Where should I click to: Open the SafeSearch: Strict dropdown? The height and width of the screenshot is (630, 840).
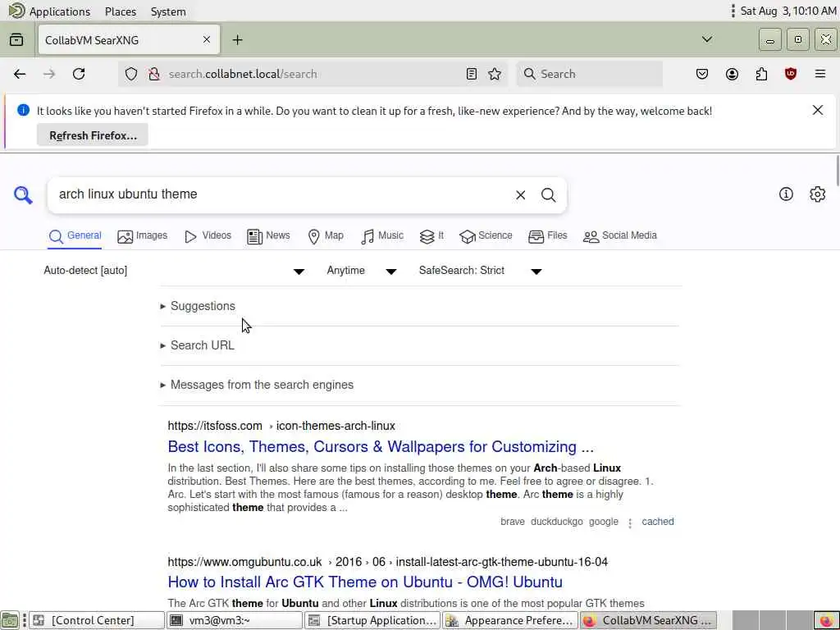tap(481, 271)
